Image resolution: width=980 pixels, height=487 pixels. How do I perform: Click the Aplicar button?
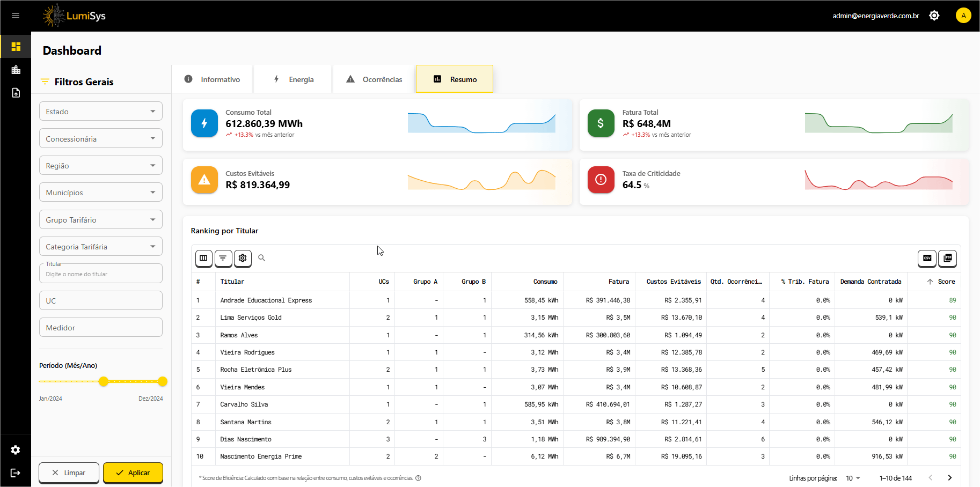[x=133, y=473]
